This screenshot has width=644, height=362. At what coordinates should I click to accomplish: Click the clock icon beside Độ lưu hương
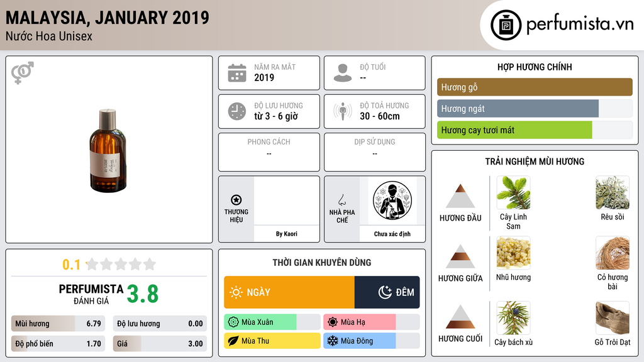click(237, 111)
